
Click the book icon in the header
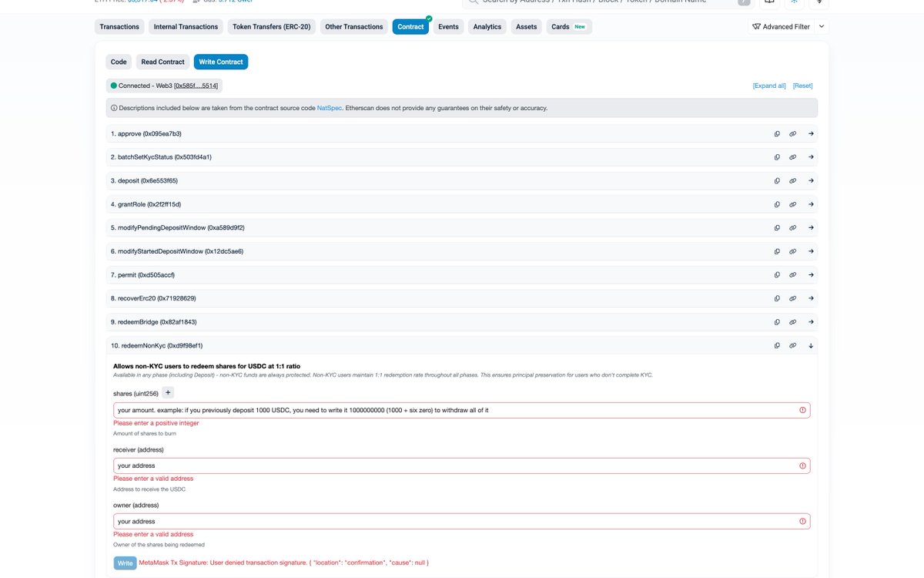tap(768, 3)
